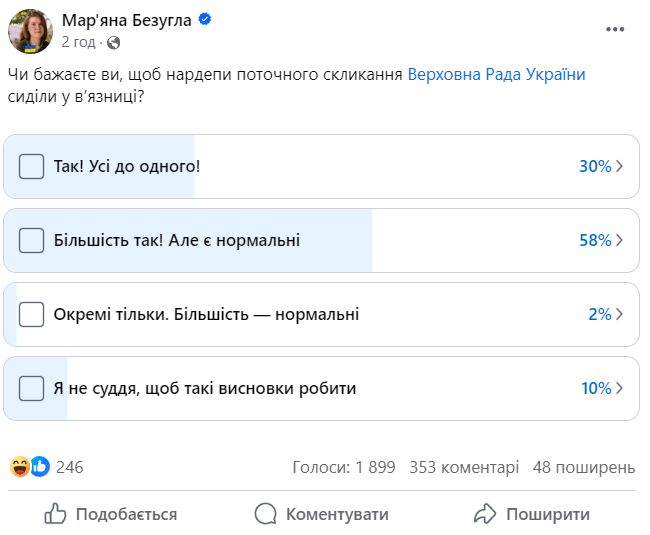The width and height of the screenshot is (650, 535).
Task: Click the author's profile photo thumbnail
Action: pyautogui.click(x=31, y=31)
